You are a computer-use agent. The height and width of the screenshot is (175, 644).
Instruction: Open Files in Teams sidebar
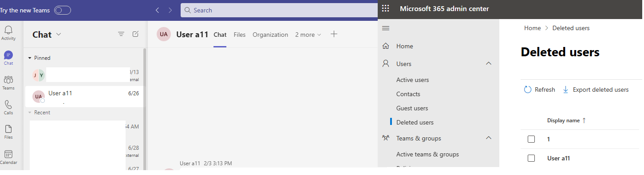tap(8, 132)
